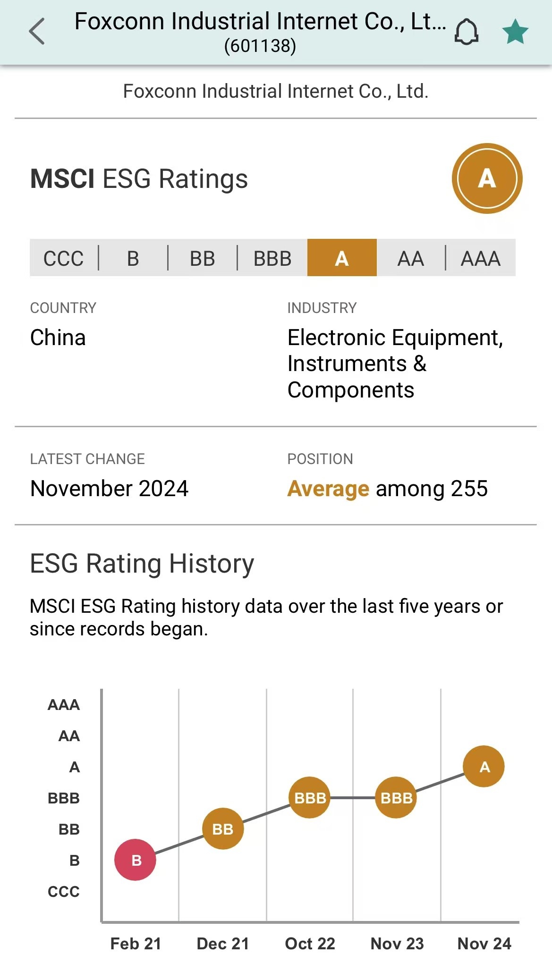Tap the back arrow icon
This screenshot has width=552, height=980.
[37, 32]
